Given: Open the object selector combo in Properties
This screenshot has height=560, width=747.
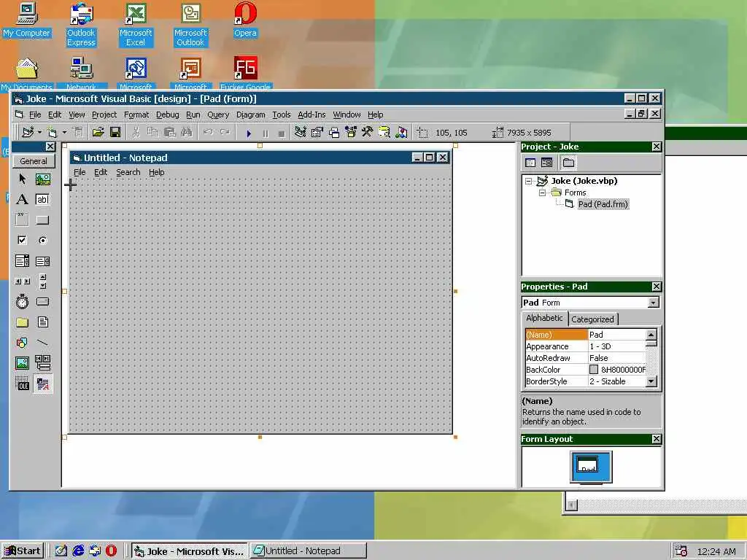Looking at the screenshot, I should tap(653, 303).
